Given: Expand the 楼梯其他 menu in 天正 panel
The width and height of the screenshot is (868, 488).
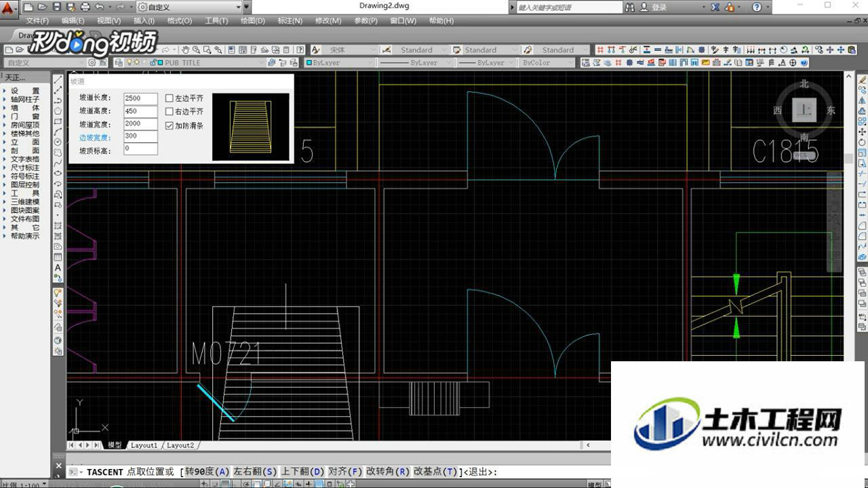Looking at the screenshot, I should pyautogui.click(x=25, y=134).
